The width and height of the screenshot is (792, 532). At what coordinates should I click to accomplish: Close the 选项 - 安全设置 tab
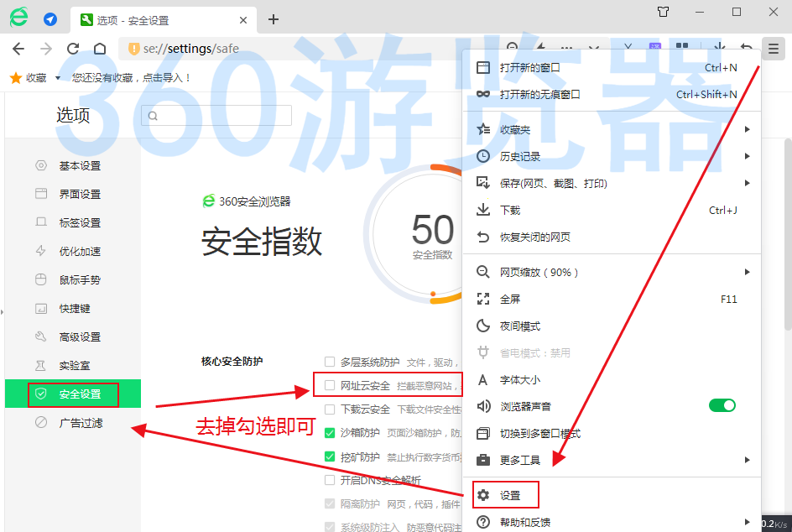[x=243, y=20]
